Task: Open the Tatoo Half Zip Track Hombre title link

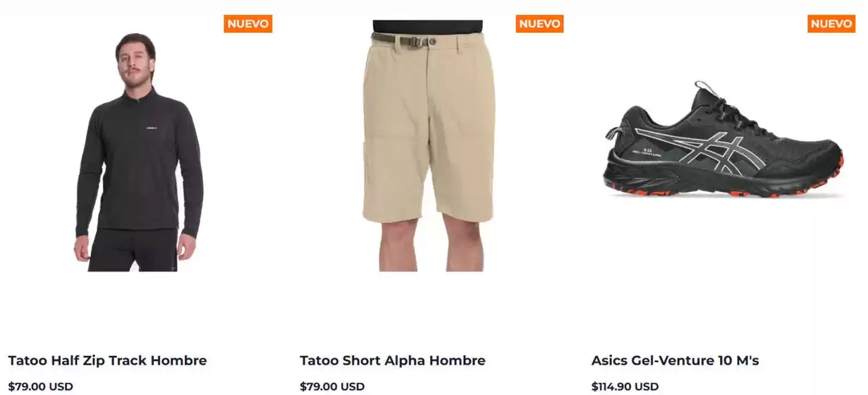Action: pyautogui.click(x=107, y=360)
